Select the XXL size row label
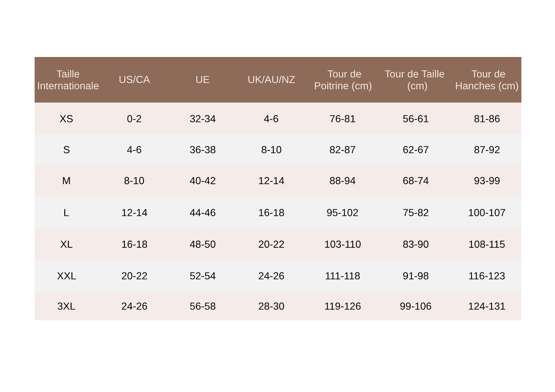This screenshot has height=392, width=555. tap(66, 276)
